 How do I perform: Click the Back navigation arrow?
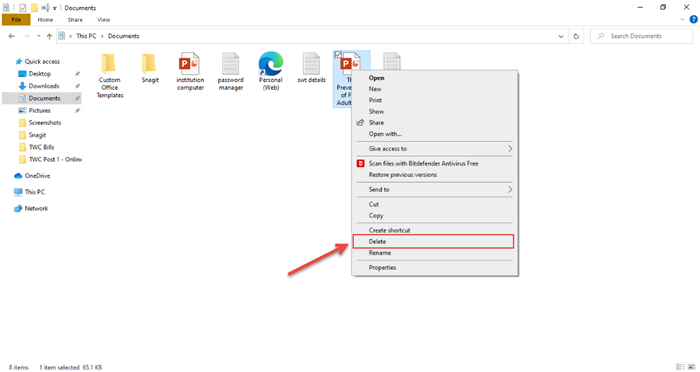(x=12, y=36)
